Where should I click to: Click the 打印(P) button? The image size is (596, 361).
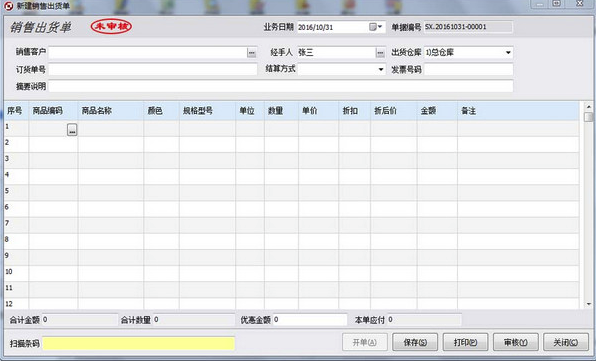pos(465,342)
